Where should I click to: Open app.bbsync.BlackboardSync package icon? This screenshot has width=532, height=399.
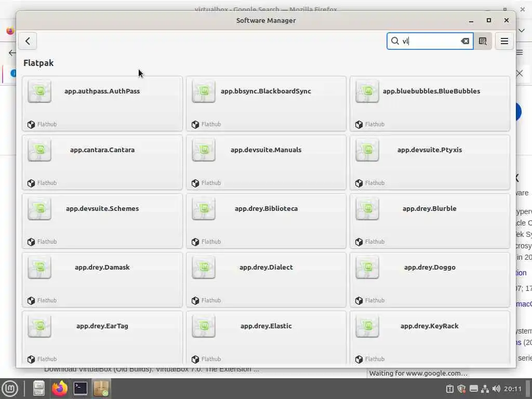click(204, 91)
